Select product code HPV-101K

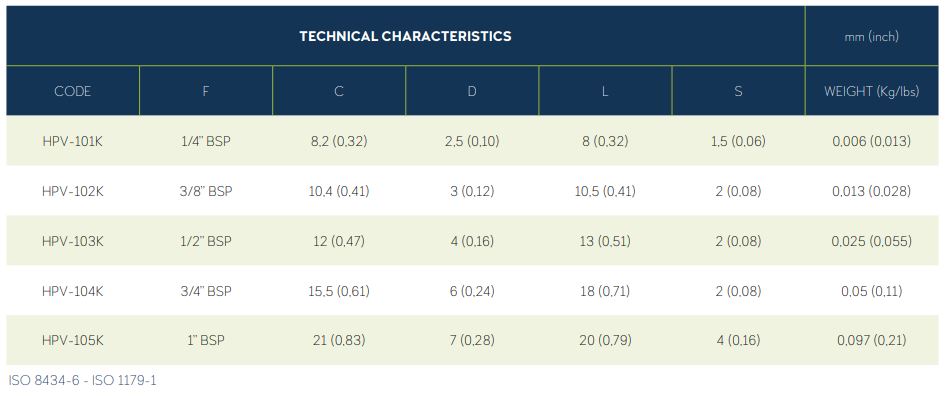coord(73,141)
